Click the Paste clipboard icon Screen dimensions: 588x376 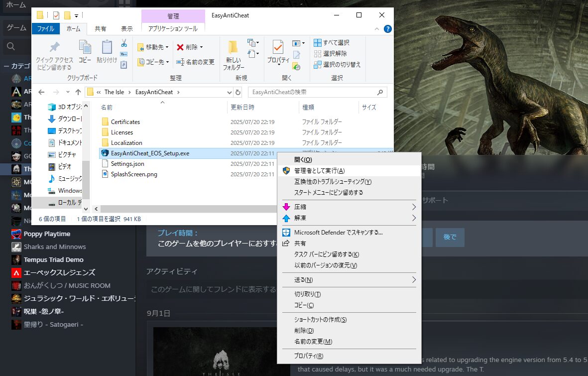pyautogui.click(x=107, y=47)
